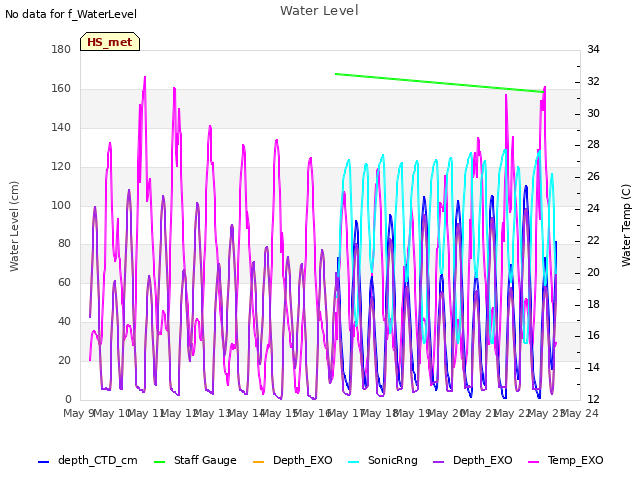Toggle depth_CTD_cm legend entry
Image resolution: width=640 pixels, height=480 pixels.
pyautogui.click(x=88, y=460)
